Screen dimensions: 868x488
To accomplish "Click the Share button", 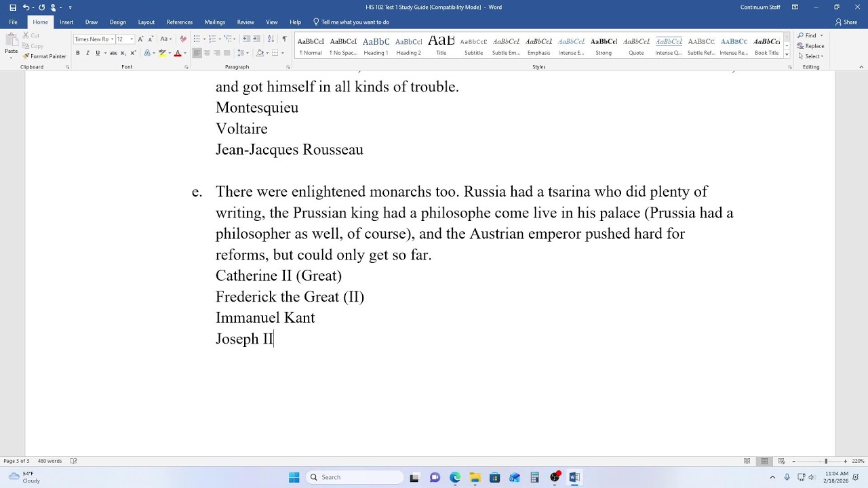I will coord(846,22).
